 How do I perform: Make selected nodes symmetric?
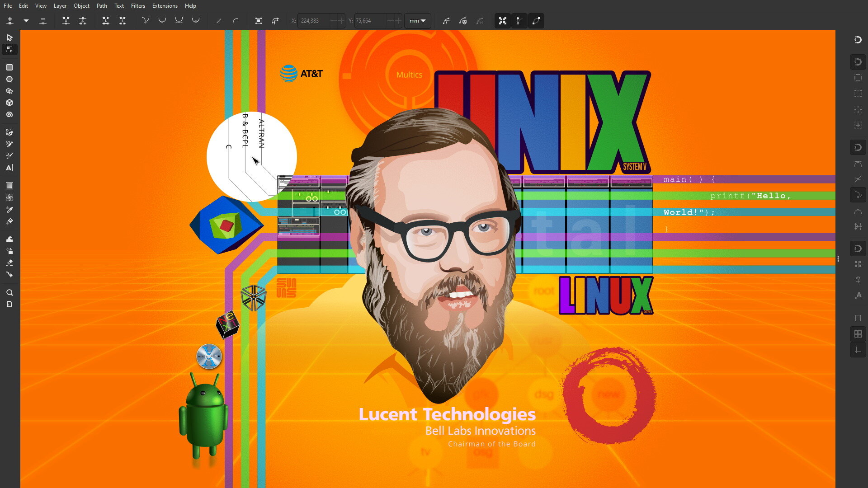pyautogui.click(x=179, y=21)
